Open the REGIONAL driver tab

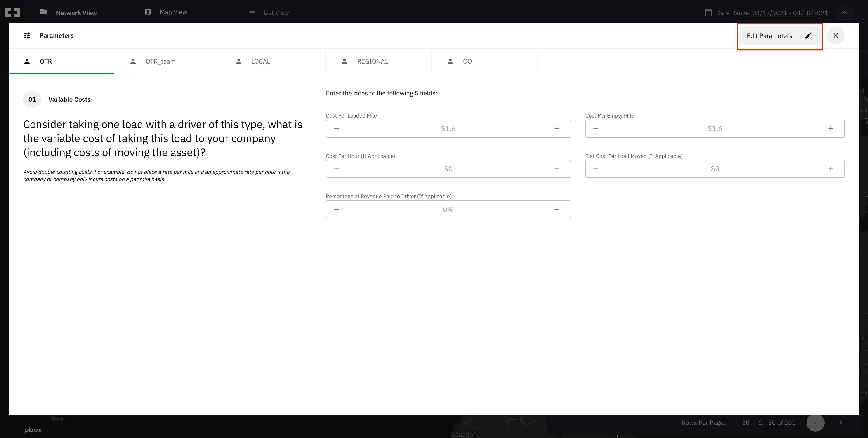(372, 61)
